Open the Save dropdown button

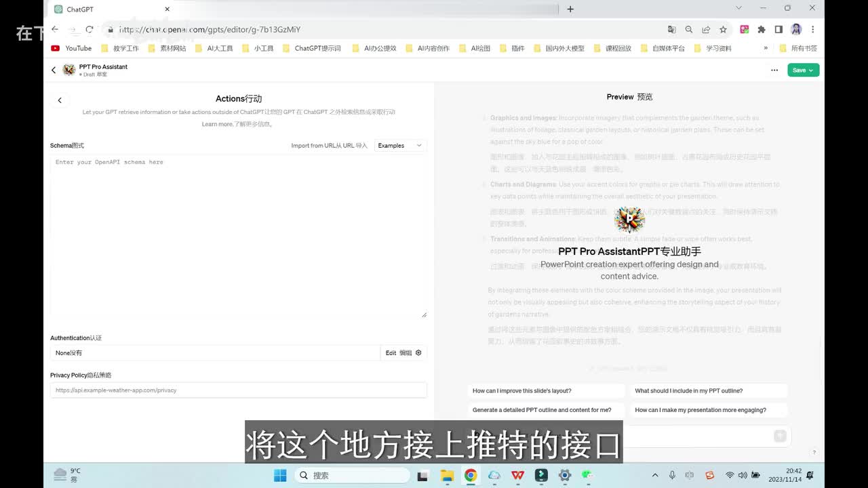tap(803, 70)
